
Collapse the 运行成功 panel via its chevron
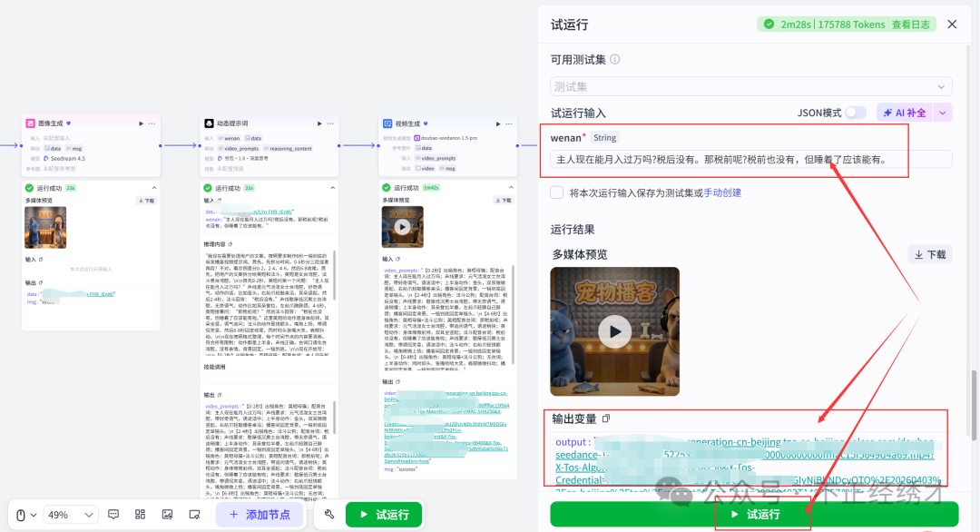[x=154, y=188]
